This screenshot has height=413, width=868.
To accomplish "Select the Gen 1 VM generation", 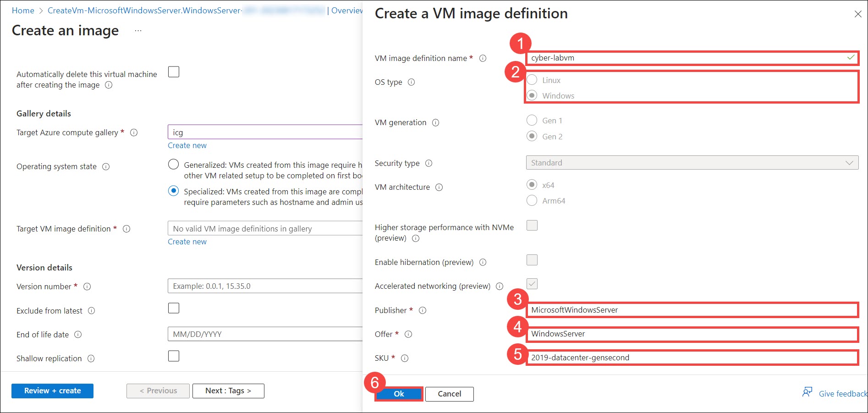I will [532, 120].
